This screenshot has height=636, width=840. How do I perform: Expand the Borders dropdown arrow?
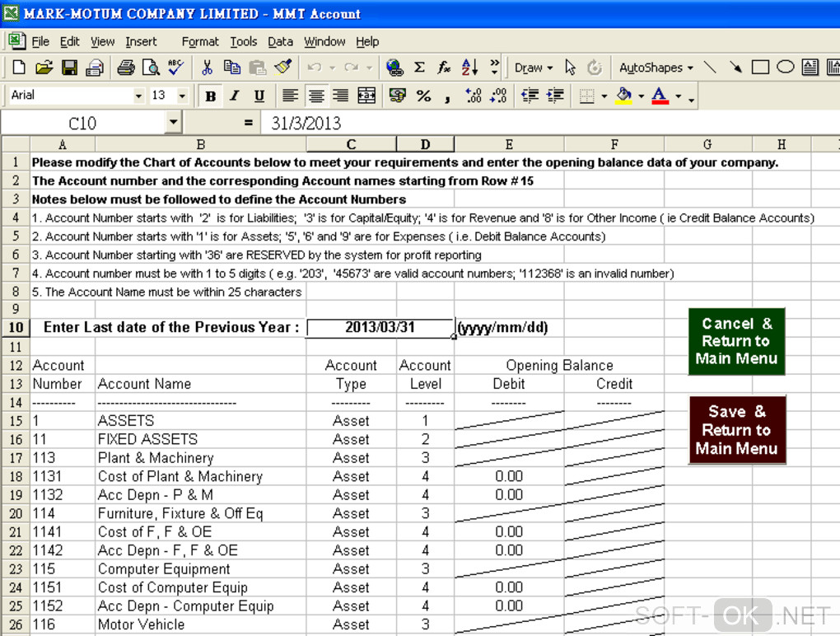tap(604, 96)
